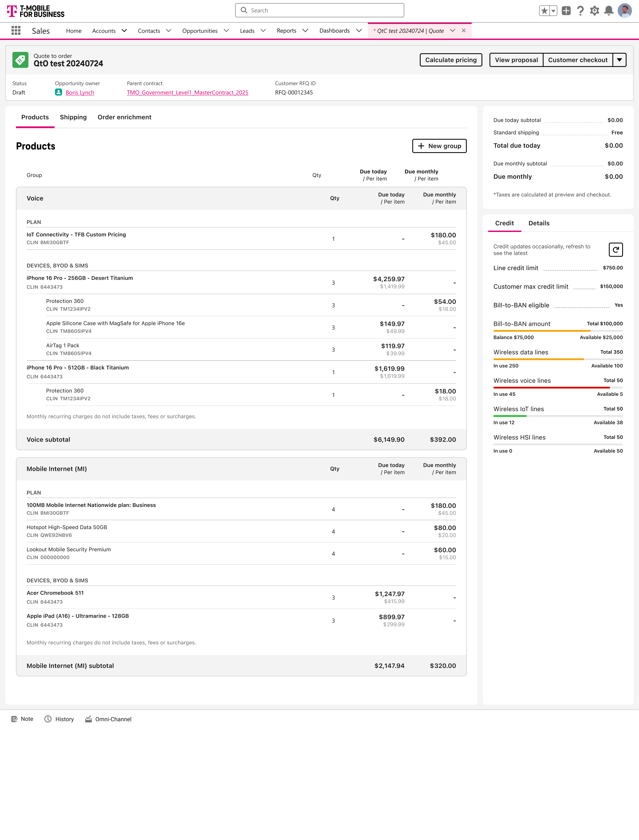Click the Hotspot High-Speed Data 50GB row
Screen dimensions: 639x840
click(x=241, y=531)
